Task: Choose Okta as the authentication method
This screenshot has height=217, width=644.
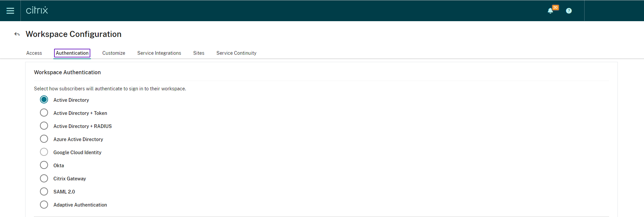Action: click(44, 165)
